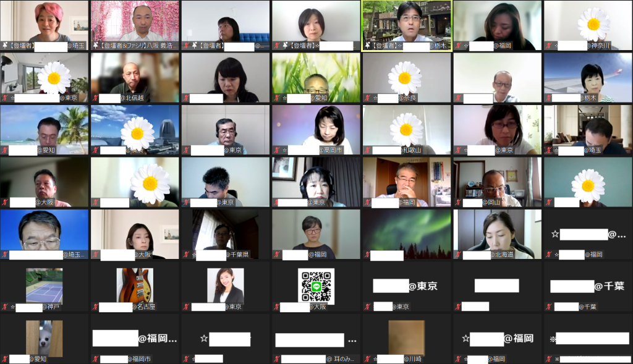Click the muted mic icon on the @岡山 tile
This screenshot has height=364, width=633.
tap(459, 202)
